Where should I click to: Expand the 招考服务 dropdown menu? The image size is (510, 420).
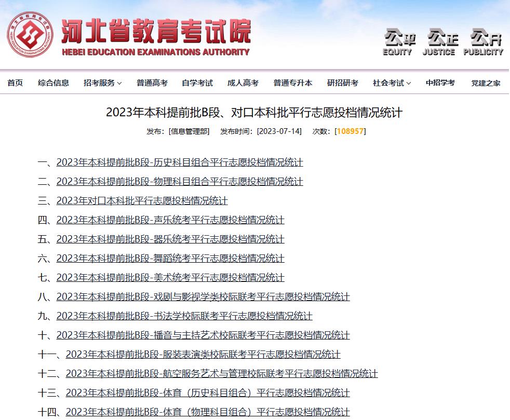[x=102, y=83]
